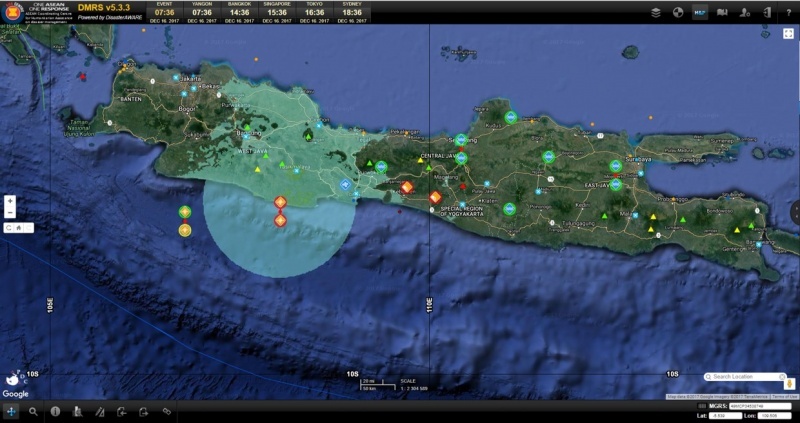The image size is (800, 423).
Task: Select the identify info tool
Action: (x=55, y=411)
